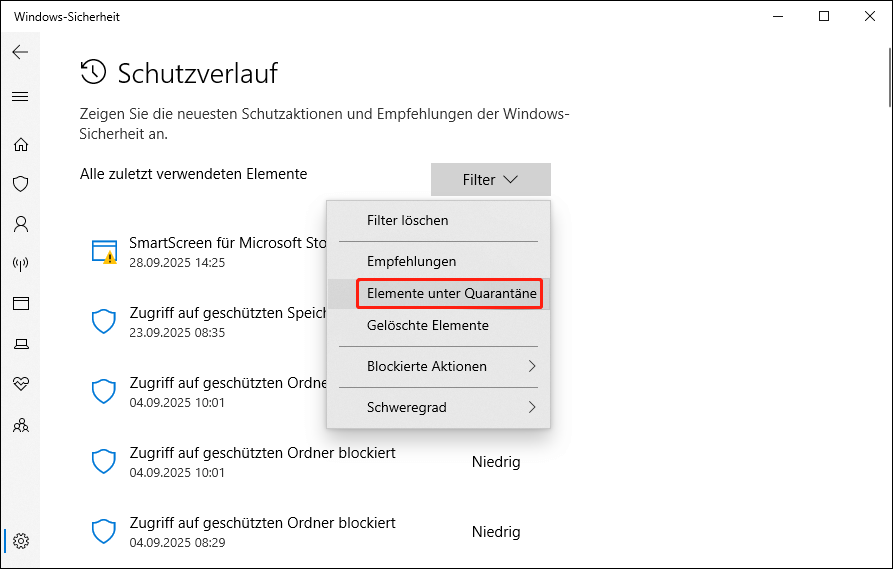This screenshot has width=893, height=569.
Task: Expand the Schweregrad submenu
Action: [x=438, y=407]
